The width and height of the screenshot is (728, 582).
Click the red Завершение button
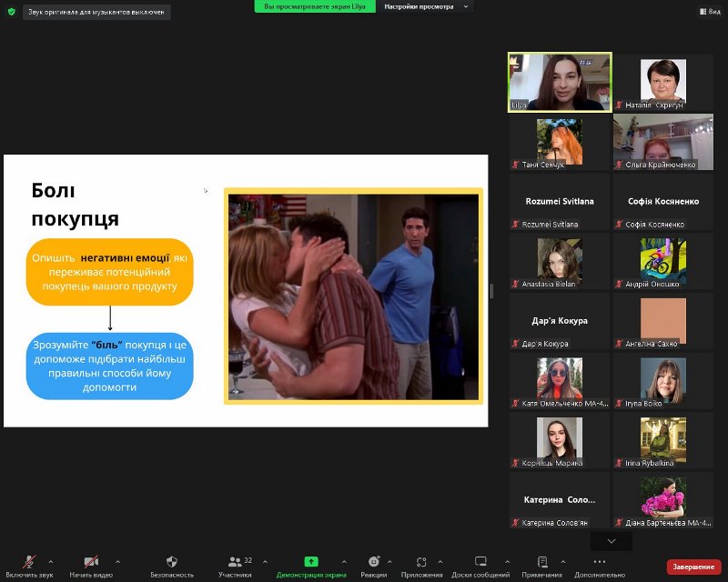click(693, 567)
